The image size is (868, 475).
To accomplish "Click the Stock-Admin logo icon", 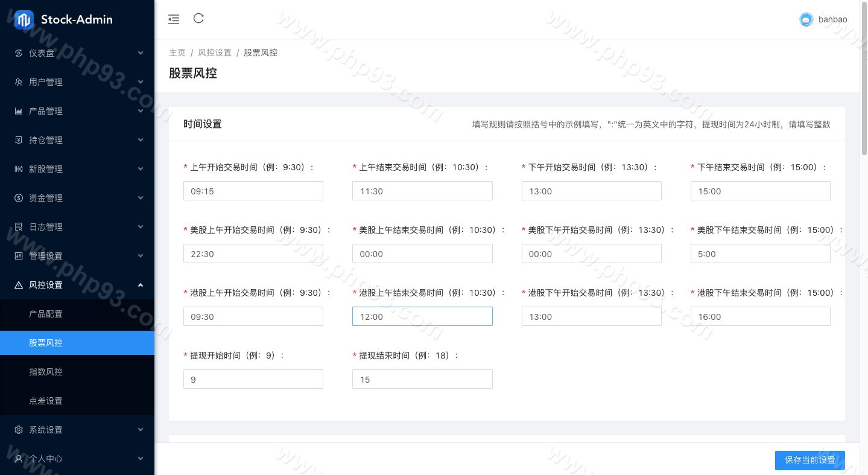I will (x=24, y=20).
